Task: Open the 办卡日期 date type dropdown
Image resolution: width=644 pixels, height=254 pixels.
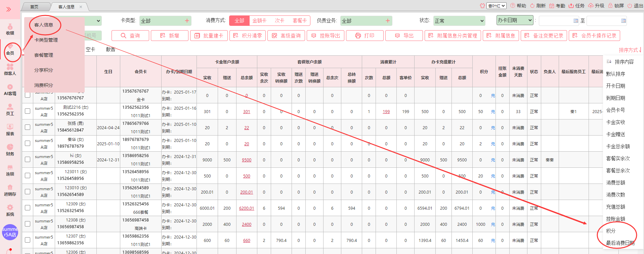Action: tap(515, 20)
